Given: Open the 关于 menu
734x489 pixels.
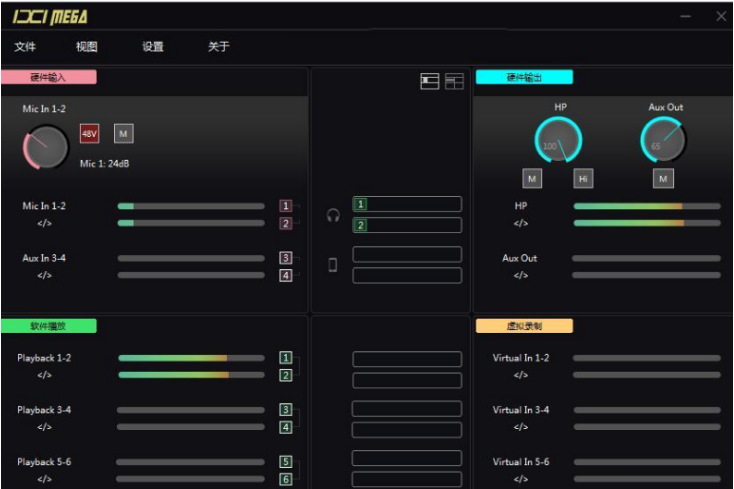Looking at the screenshot, I should (219, 46).
